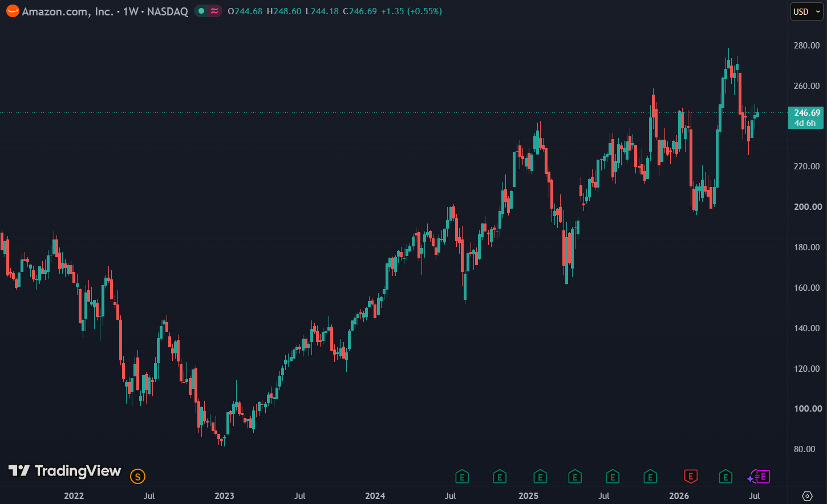827x504 pixels.
Task: Click the Jul label following 2022
Action: tap(149, 496)
